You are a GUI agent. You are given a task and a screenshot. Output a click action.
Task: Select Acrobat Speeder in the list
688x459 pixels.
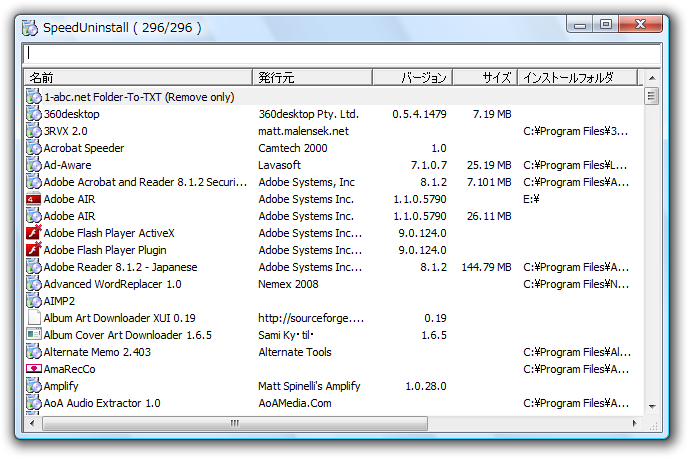(x=84, y=148)
